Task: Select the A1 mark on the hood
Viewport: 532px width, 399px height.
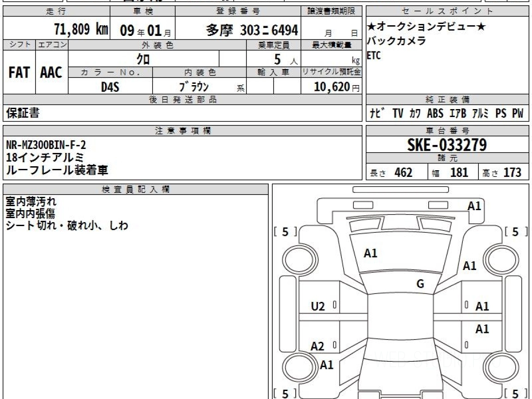Action: point(370,253)
